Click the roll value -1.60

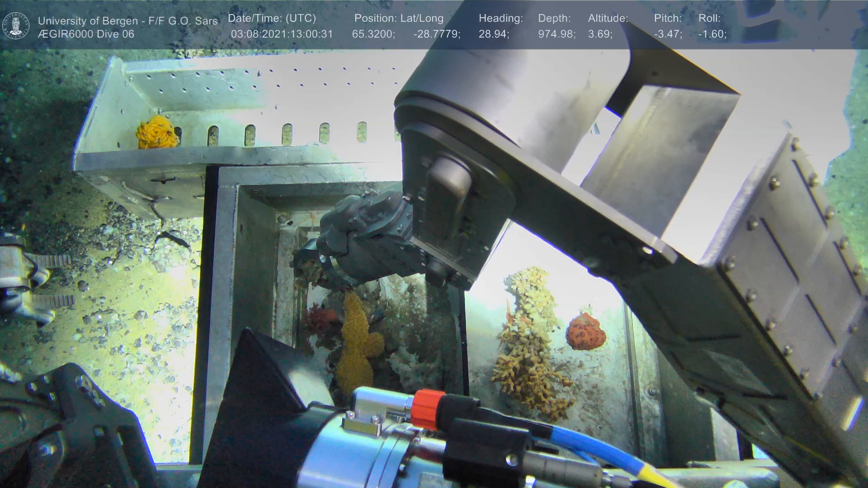click(712, 34)
